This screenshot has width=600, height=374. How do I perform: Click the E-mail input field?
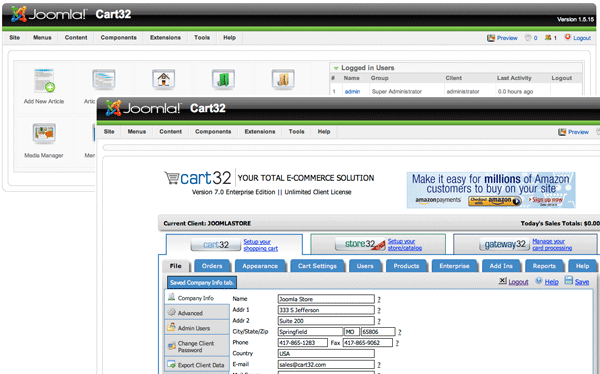click(326, 364)
